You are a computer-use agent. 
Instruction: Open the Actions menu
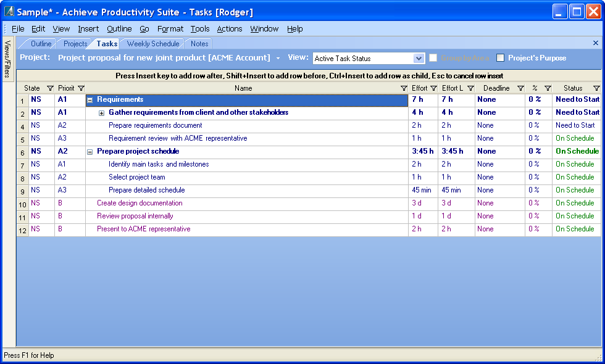click(230, 29)
